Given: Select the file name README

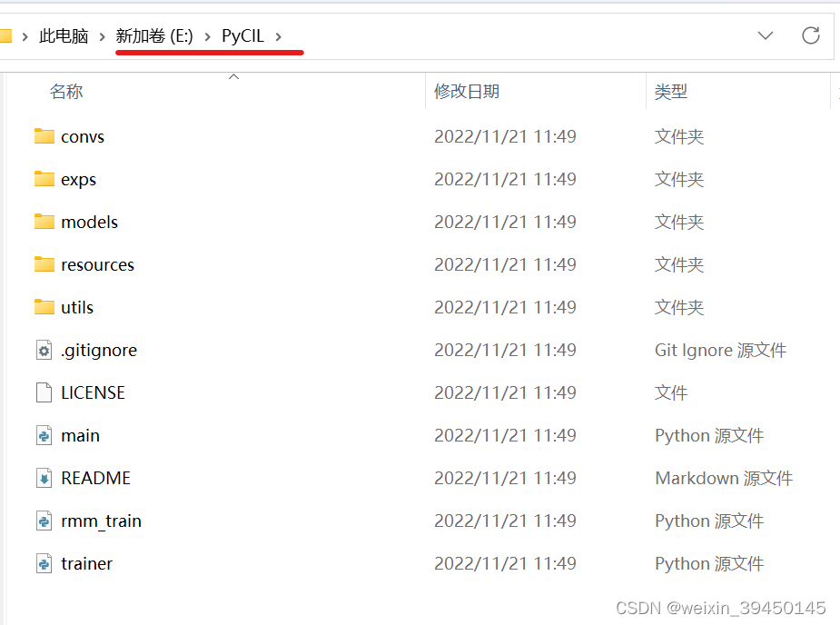Looking at the screenshot, I should pos(95,478).
